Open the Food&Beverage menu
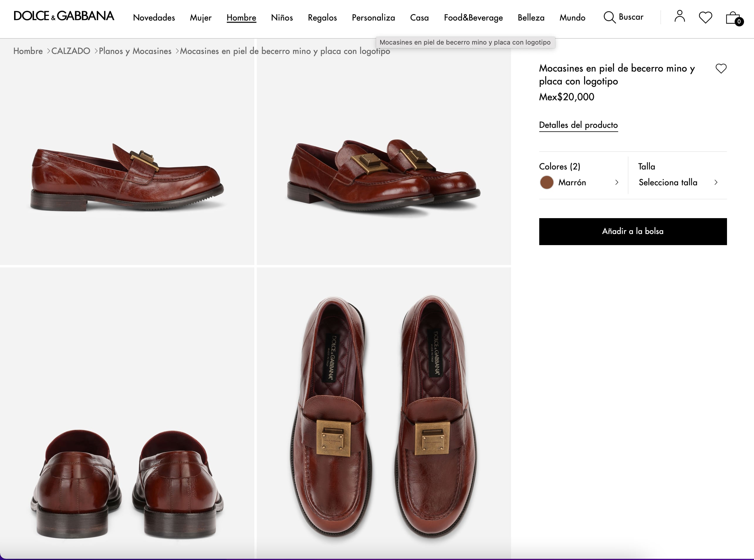The height and width of the screenshot is (560, 754). (473, 18)
